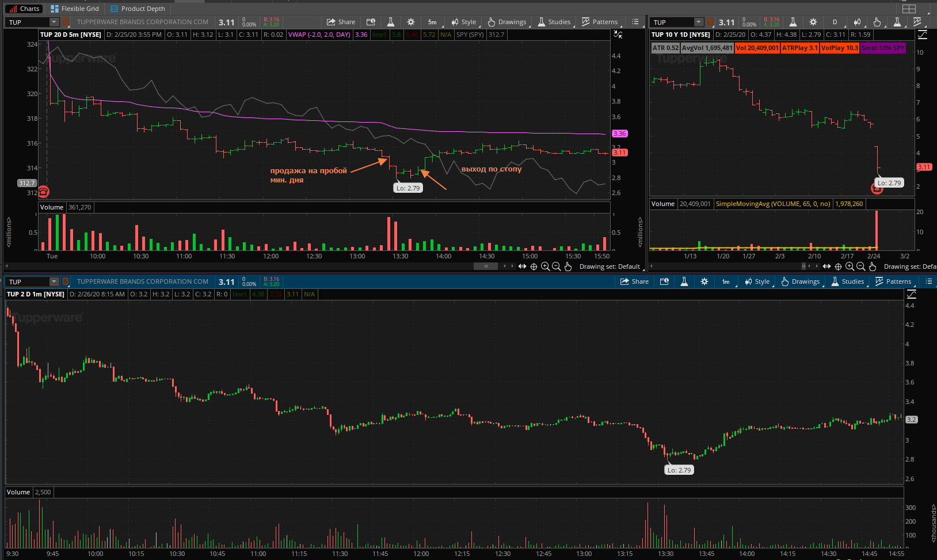Screen dimensions: 937x560
Task: Click the TUP symbol field in daily chart
Action: click(x=672, y=22)
